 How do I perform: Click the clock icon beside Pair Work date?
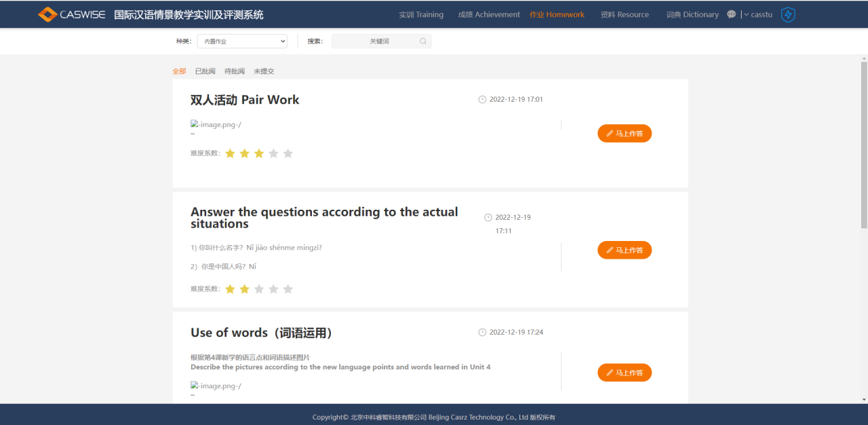482,100
